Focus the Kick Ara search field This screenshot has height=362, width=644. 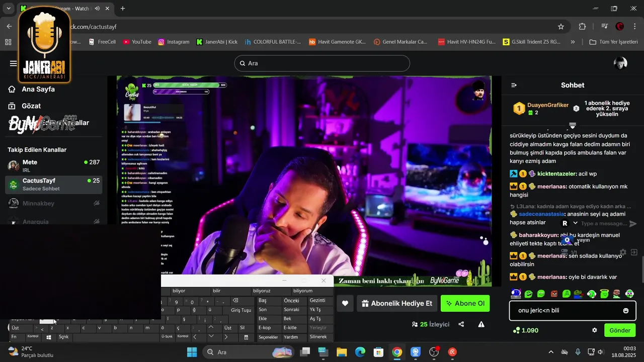point(322,63)
